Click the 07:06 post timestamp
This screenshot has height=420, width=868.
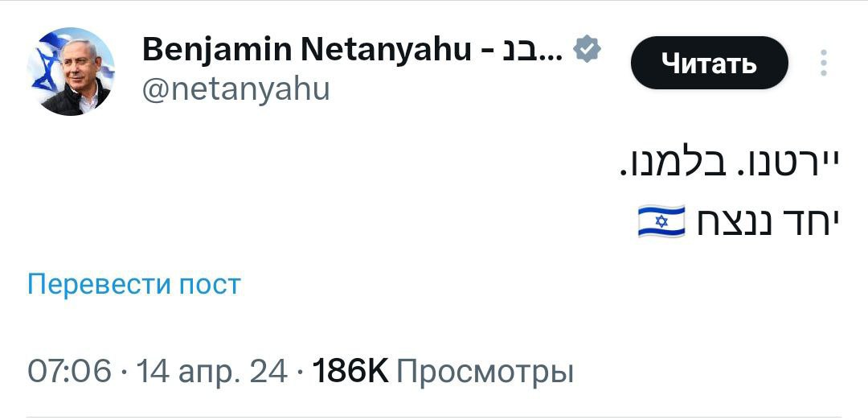coord(69,372)
